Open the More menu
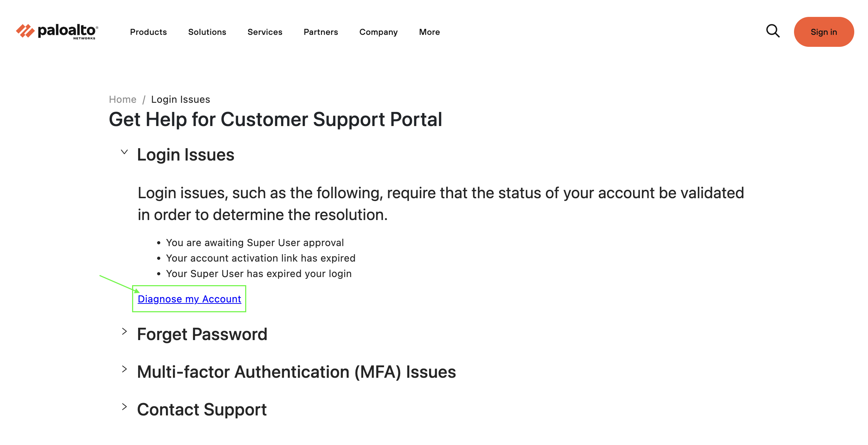This screenshot has height=445, width=868. coord(429,32)
